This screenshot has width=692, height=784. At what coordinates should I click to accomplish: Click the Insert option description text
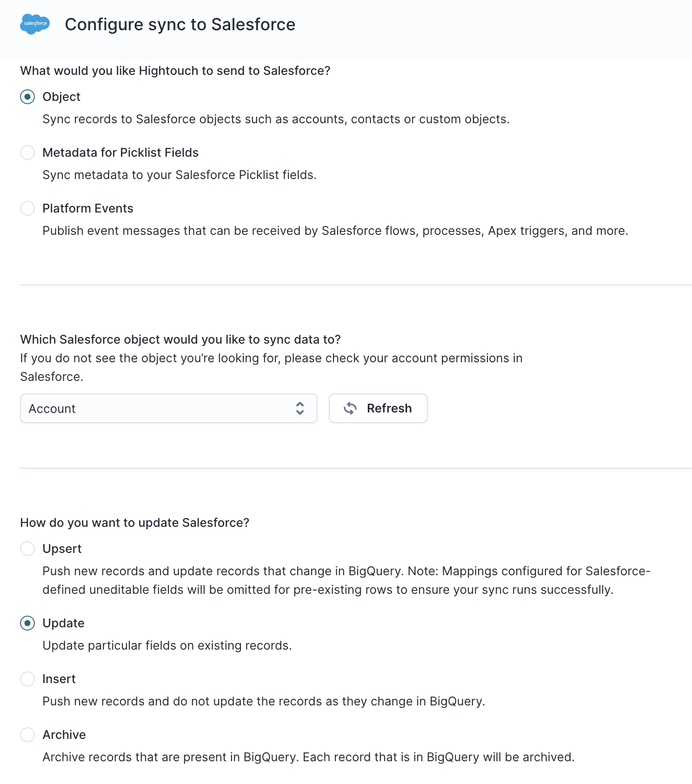264,701
